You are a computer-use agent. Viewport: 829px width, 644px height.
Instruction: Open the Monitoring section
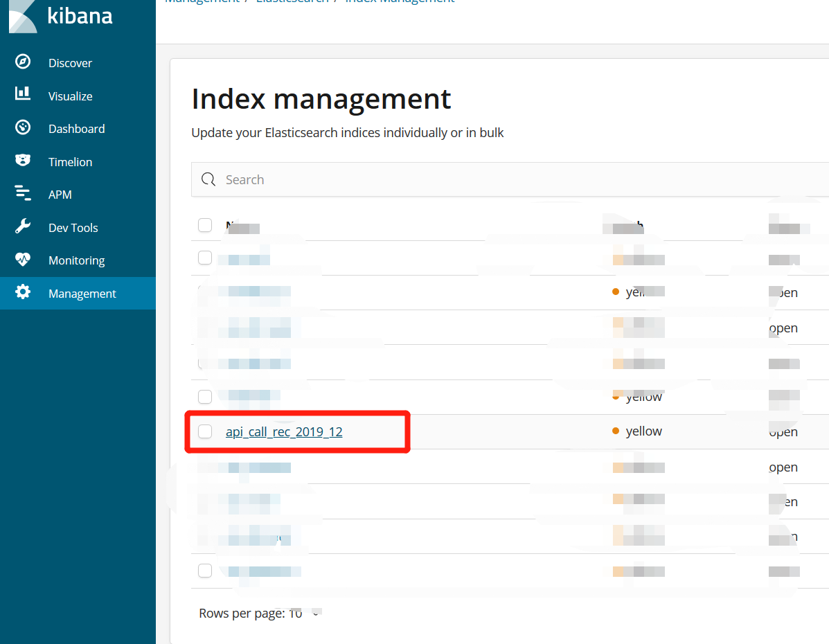coord(76,260)
